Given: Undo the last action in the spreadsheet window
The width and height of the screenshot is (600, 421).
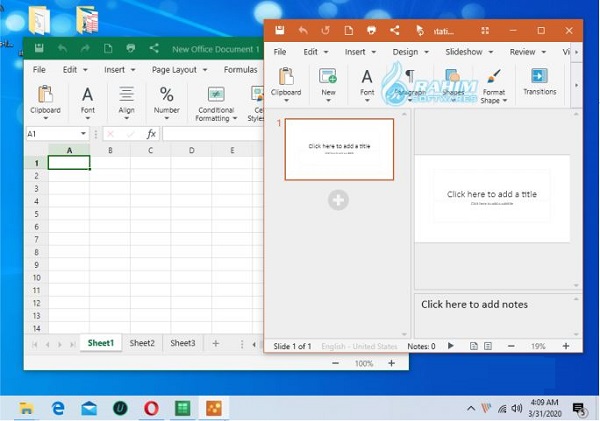Looking at the screenshot, I should point(62,48).
